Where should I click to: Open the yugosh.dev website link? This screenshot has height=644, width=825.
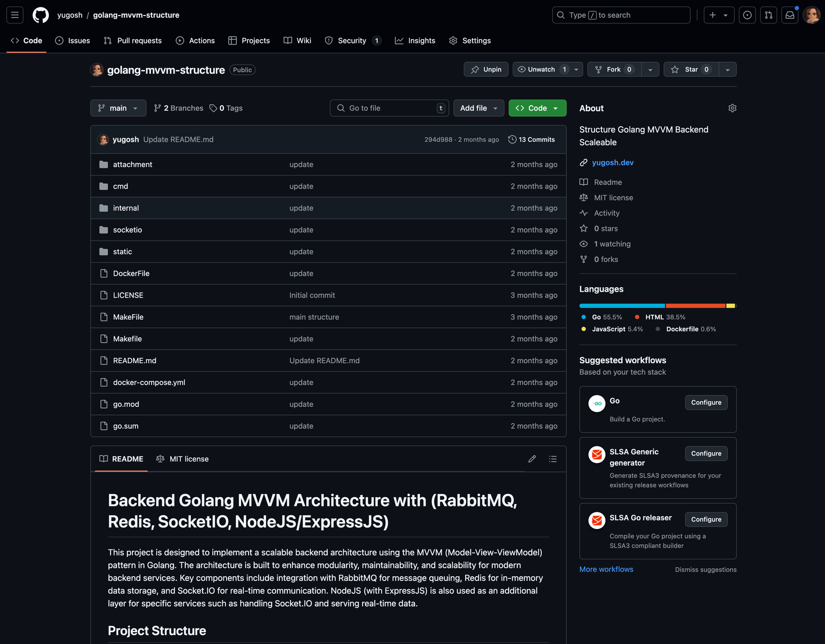point(612,162)
